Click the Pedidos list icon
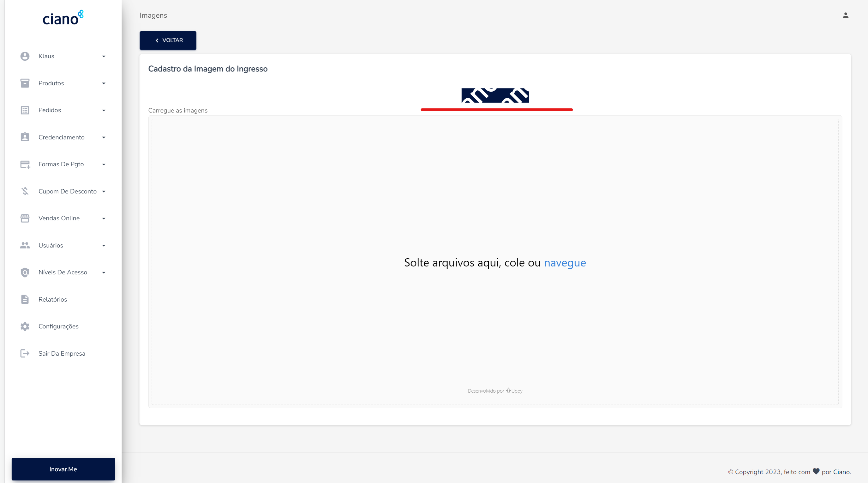The height and width of the screenshot is (483, 868). (25, 110)
